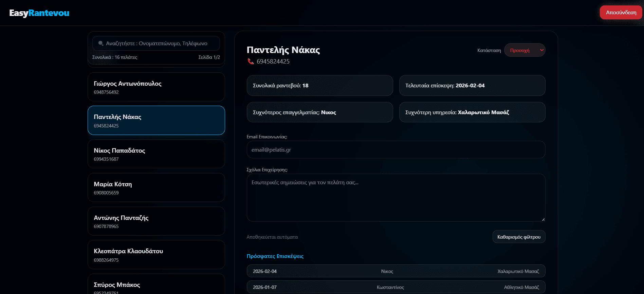Select customer Παντελής Νάκας in list
This screenshot has width=644, height=294.
(x=156, y=121)
